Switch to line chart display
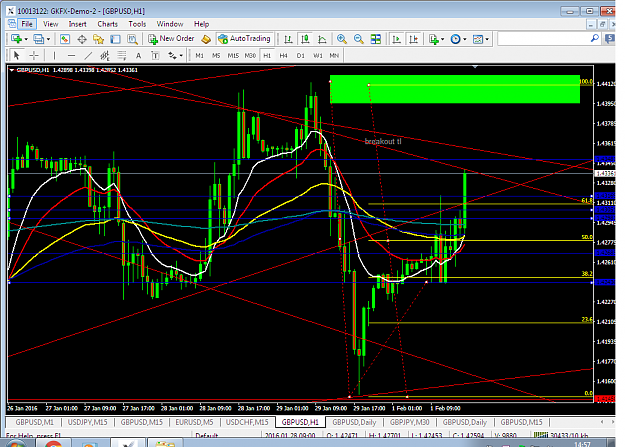The height and width of the screenshot is (447, 625). tap(322, 39)
